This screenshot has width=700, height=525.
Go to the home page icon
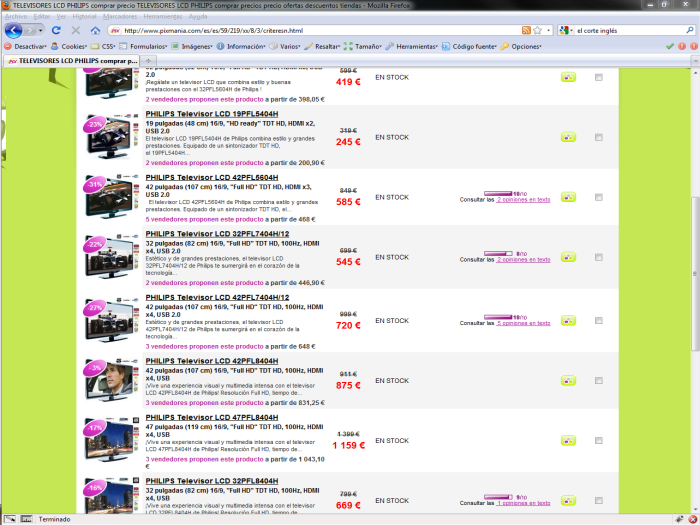[95, 30]
